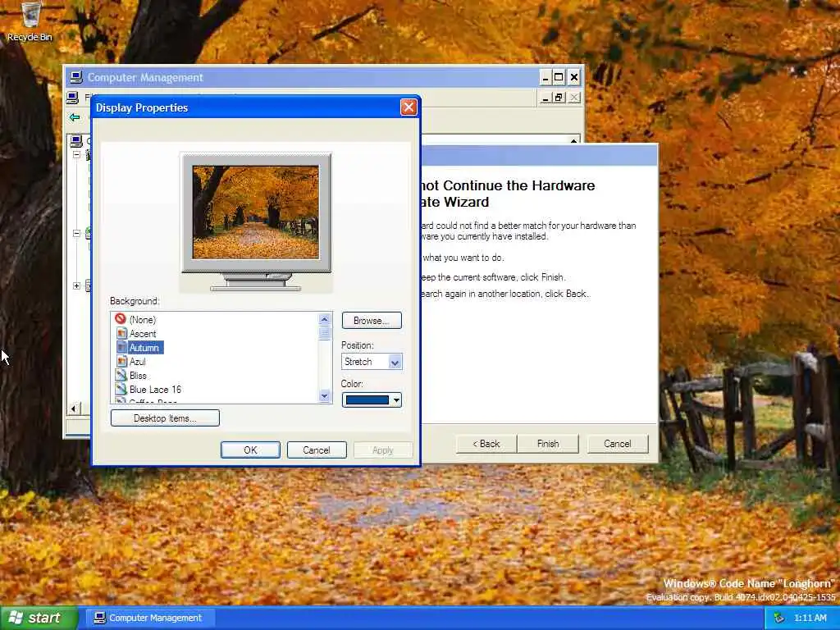Confirm Display Properties with OK

click(250, 450)
